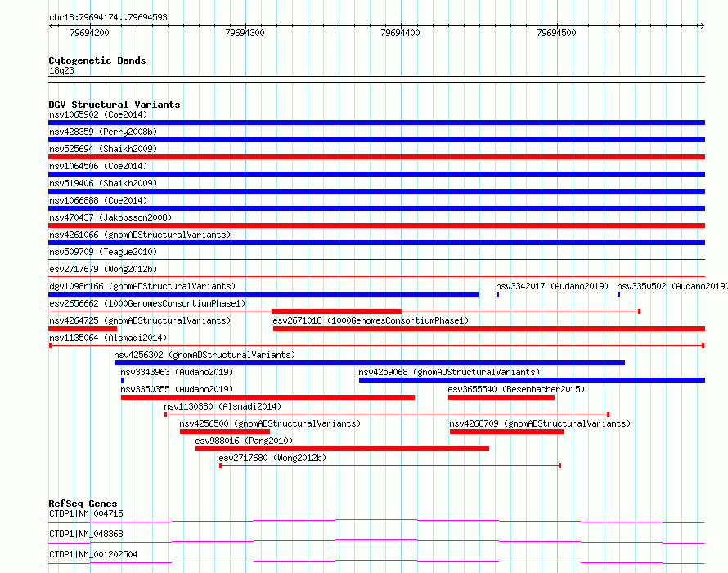Open variant nsv1065902 (Coe2014)

tap(98, 114)
